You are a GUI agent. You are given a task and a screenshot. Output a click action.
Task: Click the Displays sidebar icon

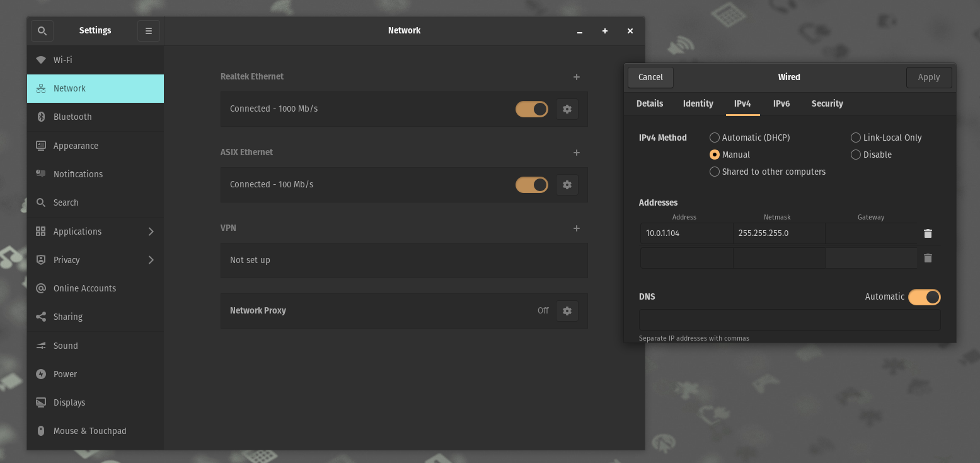(x=41, y=402)
